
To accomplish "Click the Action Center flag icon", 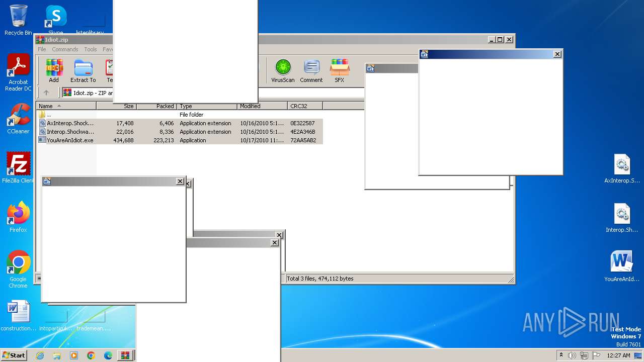I will point(596,355).
